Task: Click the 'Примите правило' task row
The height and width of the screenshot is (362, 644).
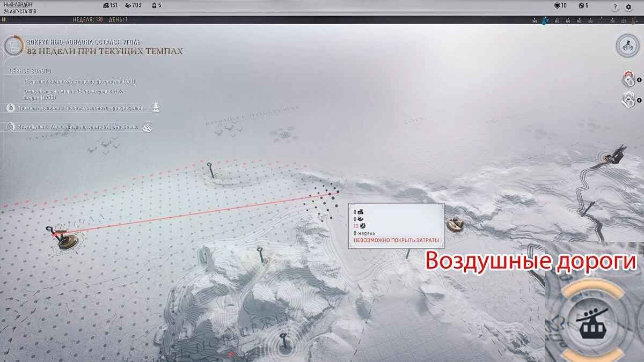Action: point(83,108)
